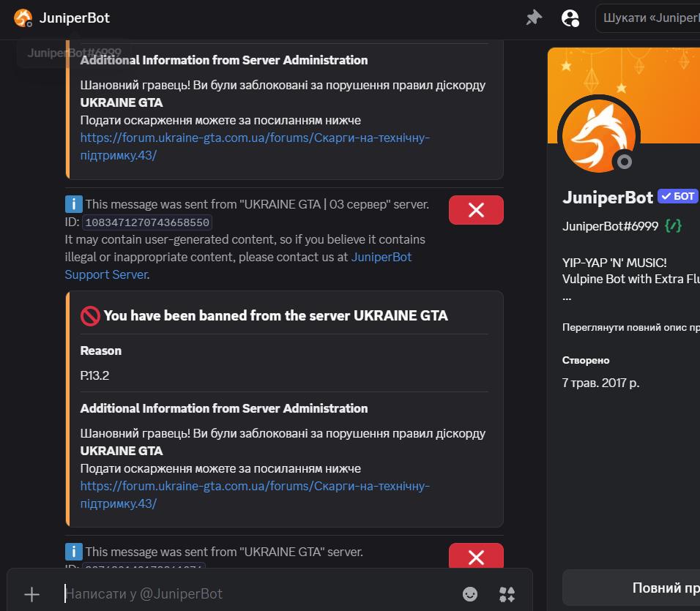
Task: Click red X button beside "UKRAINE GTA" server message
Action: pyautogui.click(x=476, y=555)
